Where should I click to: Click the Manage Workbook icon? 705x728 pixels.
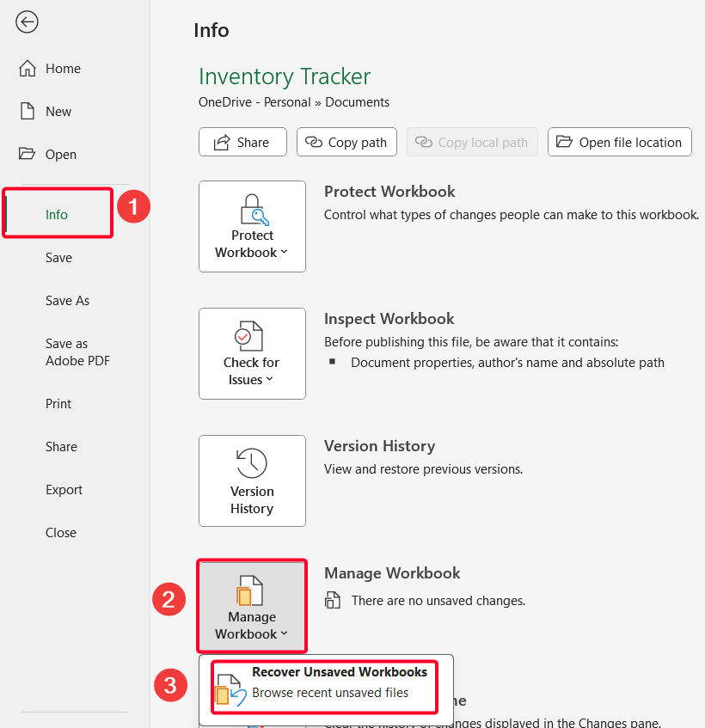tap(251, 591)
